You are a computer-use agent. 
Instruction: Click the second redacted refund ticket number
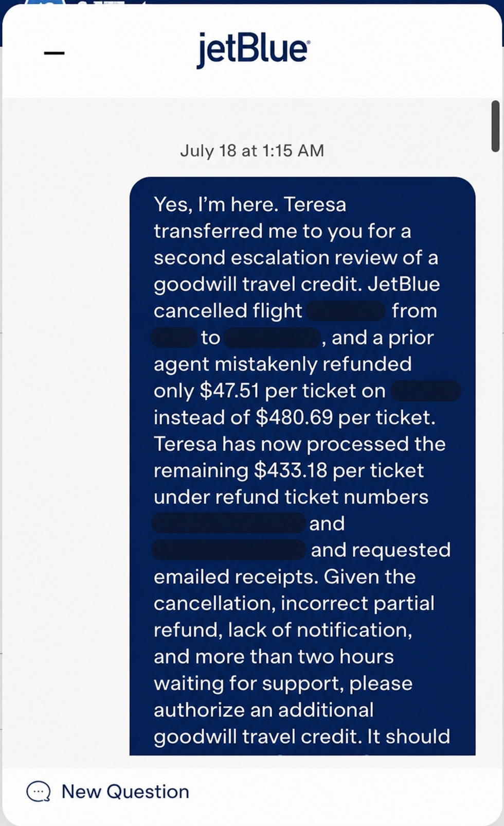tap(229, 550)
